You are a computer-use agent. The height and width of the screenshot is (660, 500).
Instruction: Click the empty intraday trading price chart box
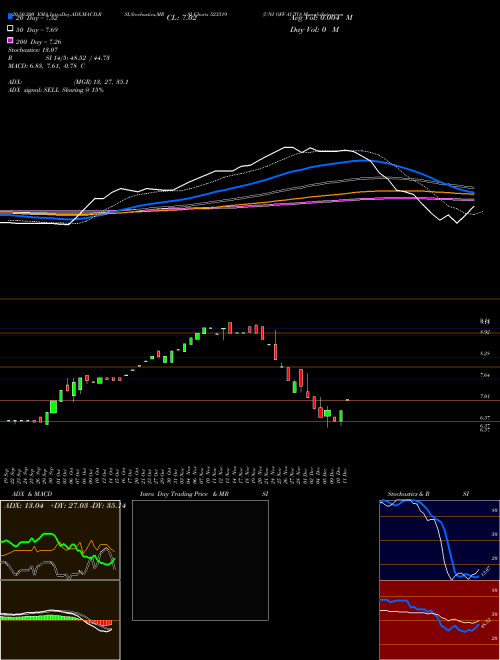point(200,560)
